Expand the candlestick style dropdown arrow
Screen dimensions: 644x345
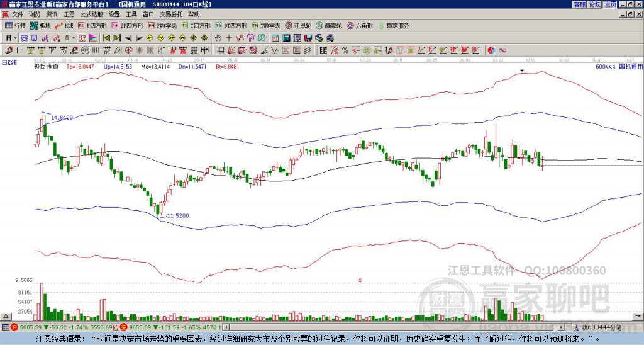tap(74, 38)
